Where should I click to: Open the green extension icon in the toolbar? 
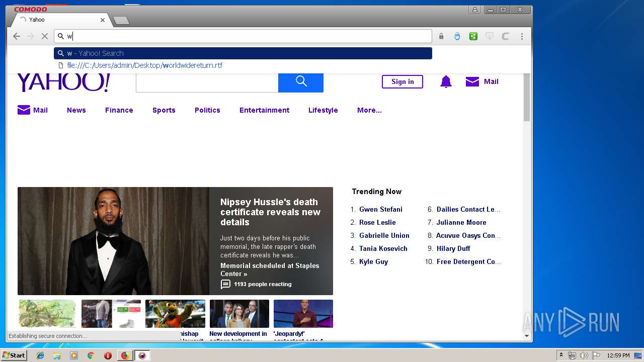click(x=473, y=36)
